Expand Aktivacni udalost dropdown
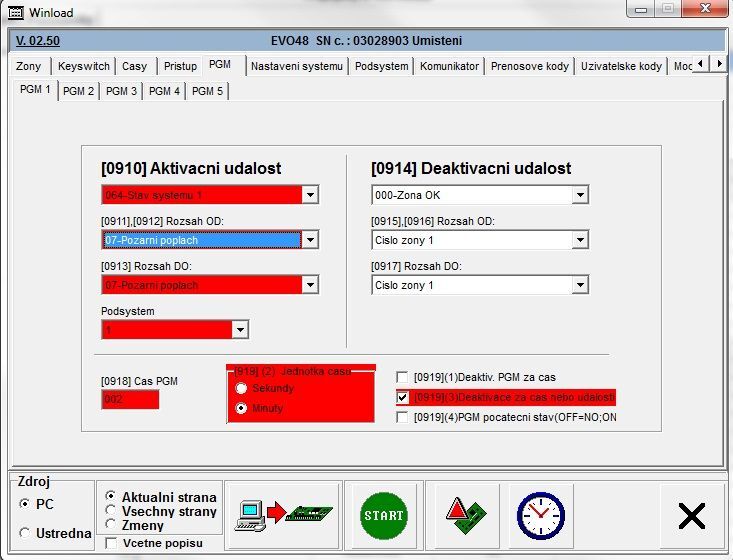The height and width of the screenshot is (560, 733). pyautogui.click(x=310, y=195)
